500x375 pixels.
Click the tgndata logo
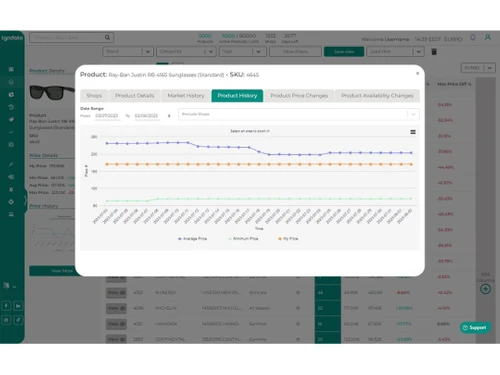point(12,38)
